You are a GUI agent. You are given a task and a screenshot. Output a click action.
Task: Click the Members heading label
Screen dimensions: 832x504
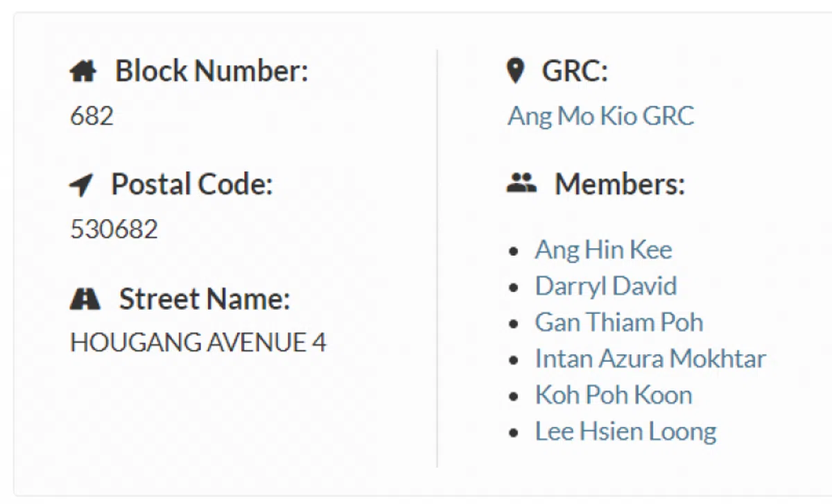point(620,184)
